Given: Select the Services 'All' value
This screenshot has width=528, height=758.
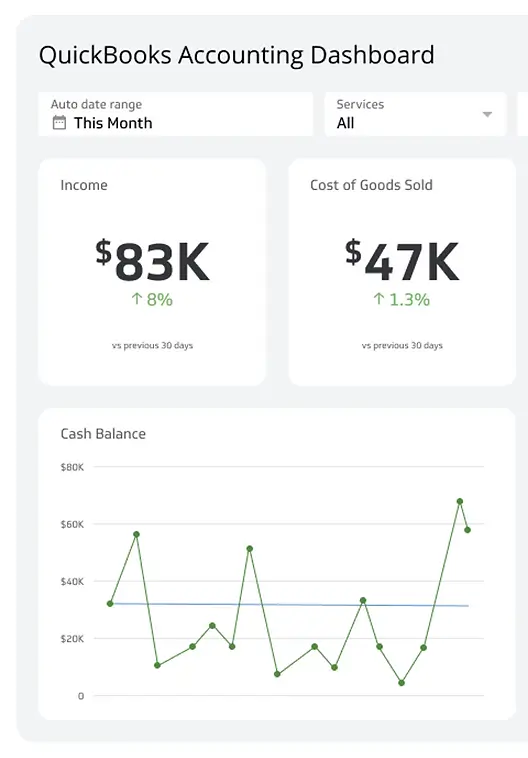Looking at the screenshot, I should [345, 123].
